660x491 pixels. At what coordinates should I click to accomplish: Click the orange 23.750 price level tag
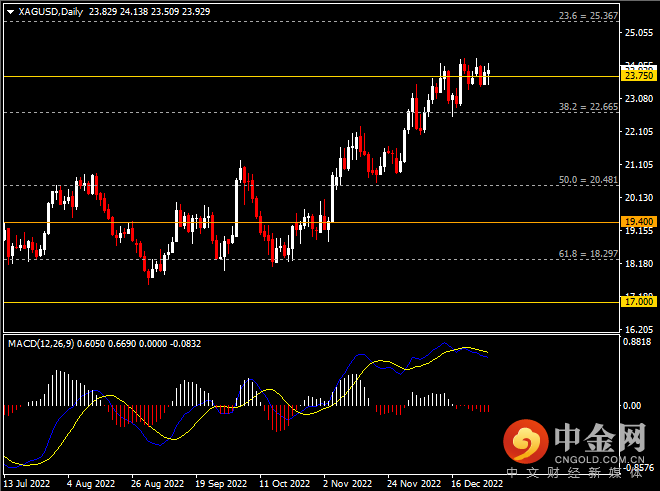tap(638, 76)
